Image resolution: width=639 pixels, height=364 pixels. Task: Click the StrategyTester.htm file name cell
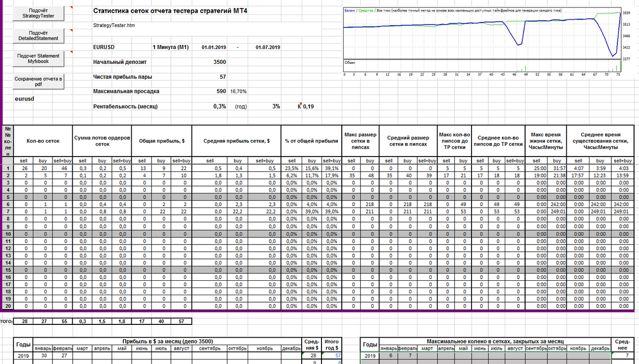tap(114, 25)
